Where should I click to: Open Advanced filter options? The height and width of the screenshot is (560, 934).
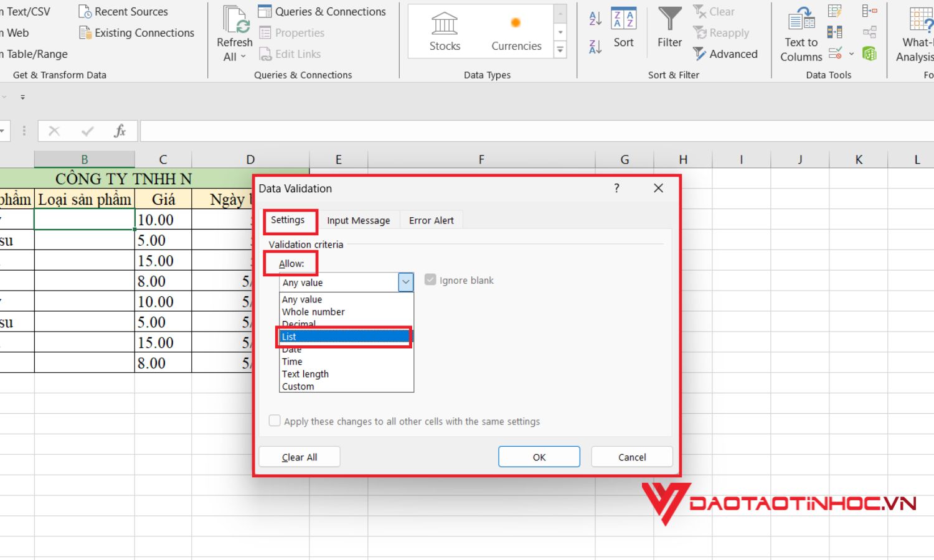tap(726, 54)
